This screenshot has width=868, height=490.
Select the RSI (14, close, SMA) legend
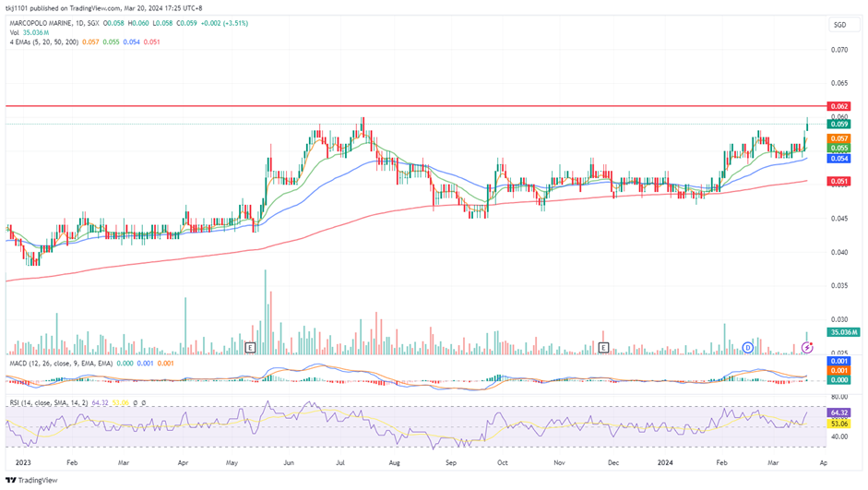(x=49, y=403)
